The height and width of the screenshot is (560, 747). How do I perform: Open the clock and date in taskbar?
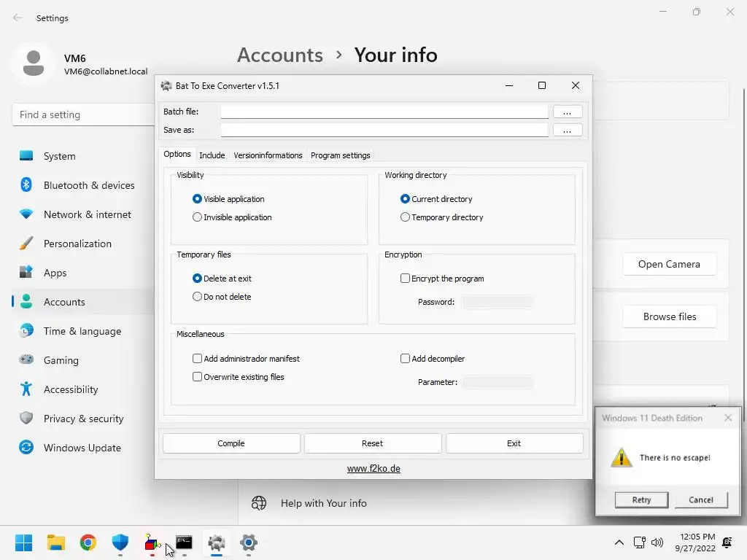coord(695,542)
